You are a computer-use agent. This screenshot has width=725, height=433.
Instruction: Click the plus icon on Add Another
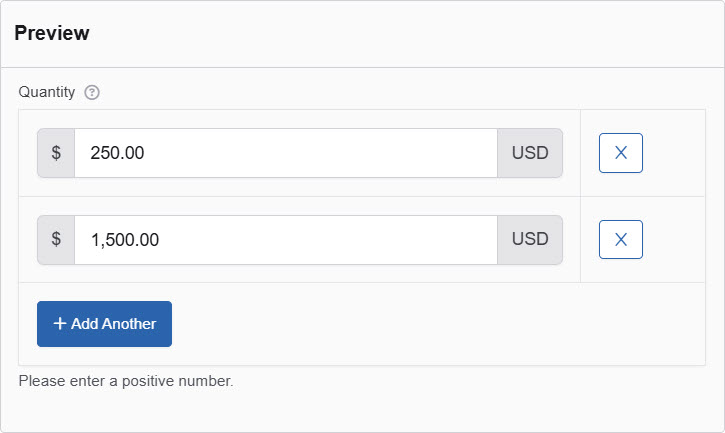tap(60, 324)
